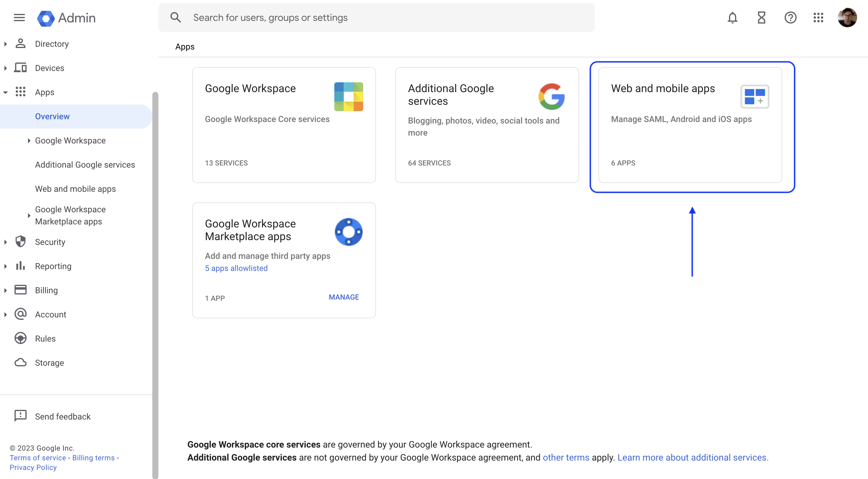Image resolution: width=868 pixels, height=479 pixels.
Task: Click the 6 APPS label
Action: [623, 163]
